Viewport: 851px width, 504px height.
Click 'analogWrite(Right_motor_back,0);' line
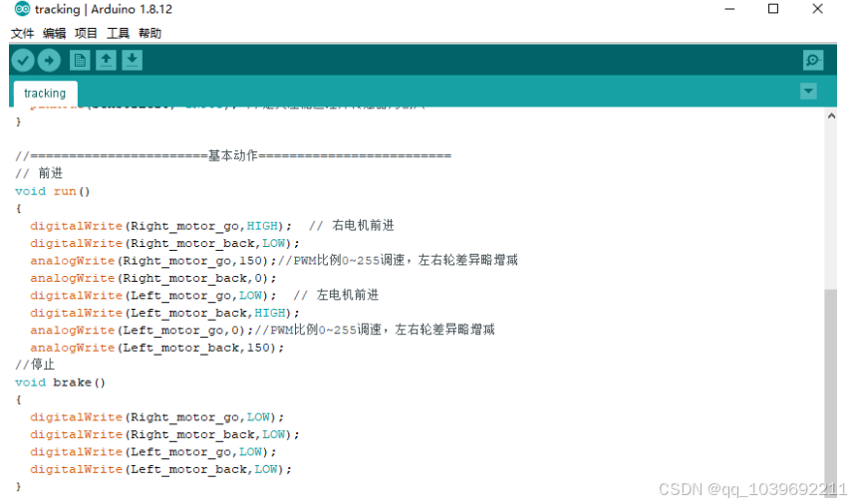point(153,278)
